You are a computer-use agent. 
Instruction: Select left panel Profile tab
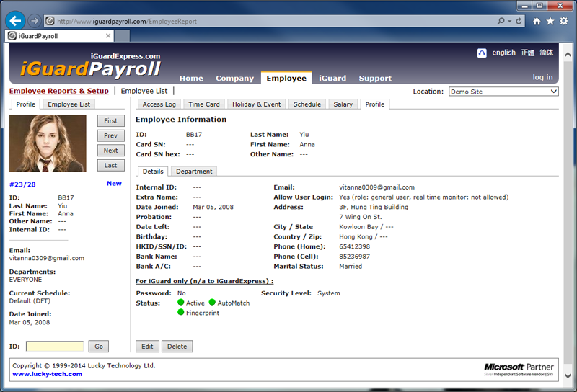click(x=26, y=104)
